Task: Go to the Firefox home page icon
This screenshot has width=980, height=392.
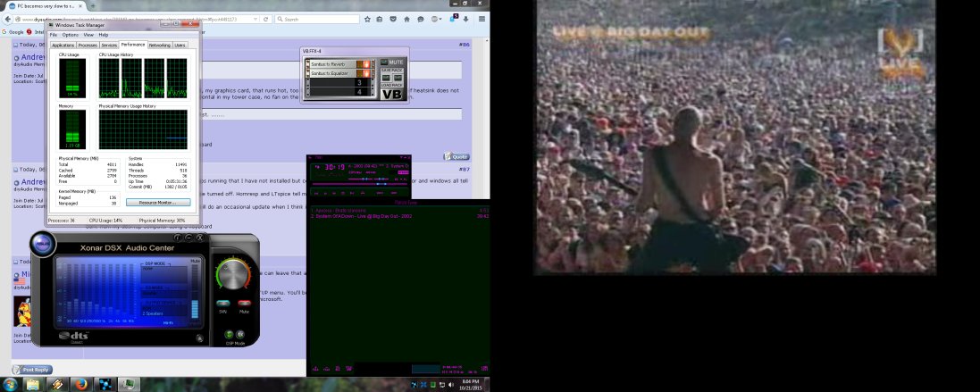Action: (x=406, y=20)
